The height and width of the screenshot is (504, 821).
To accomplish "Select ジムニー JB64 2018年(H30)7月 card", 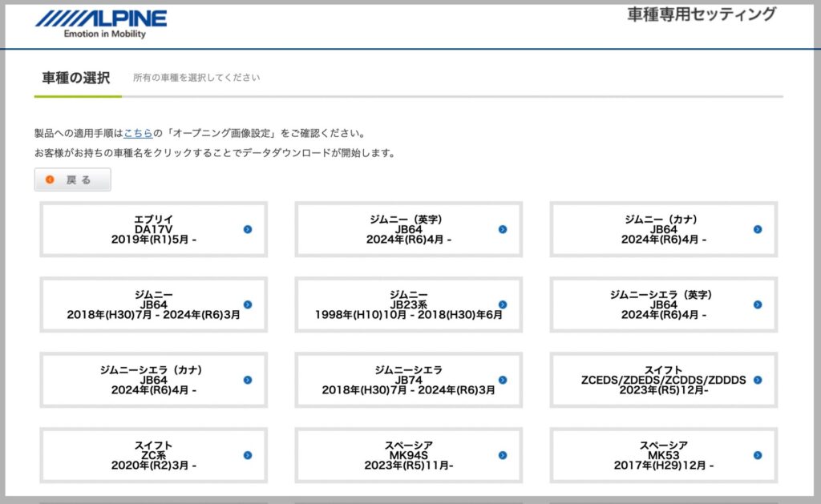I will tap(153, 304).
